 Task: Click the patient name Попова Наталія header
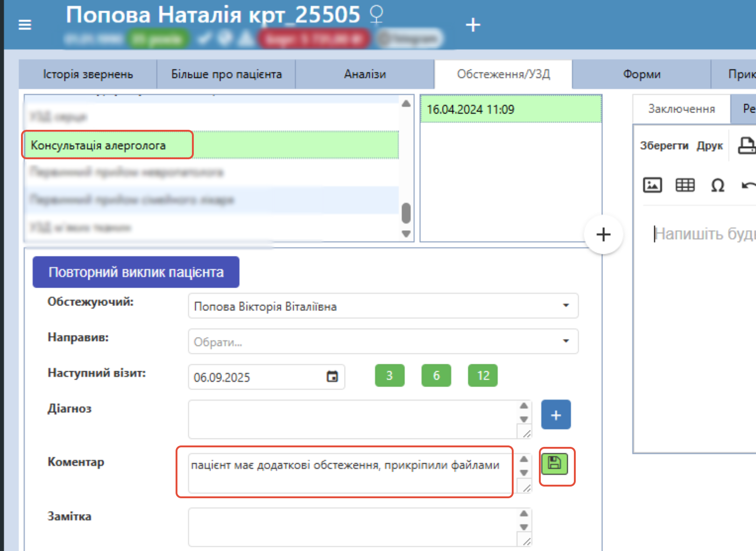[213, 15]
